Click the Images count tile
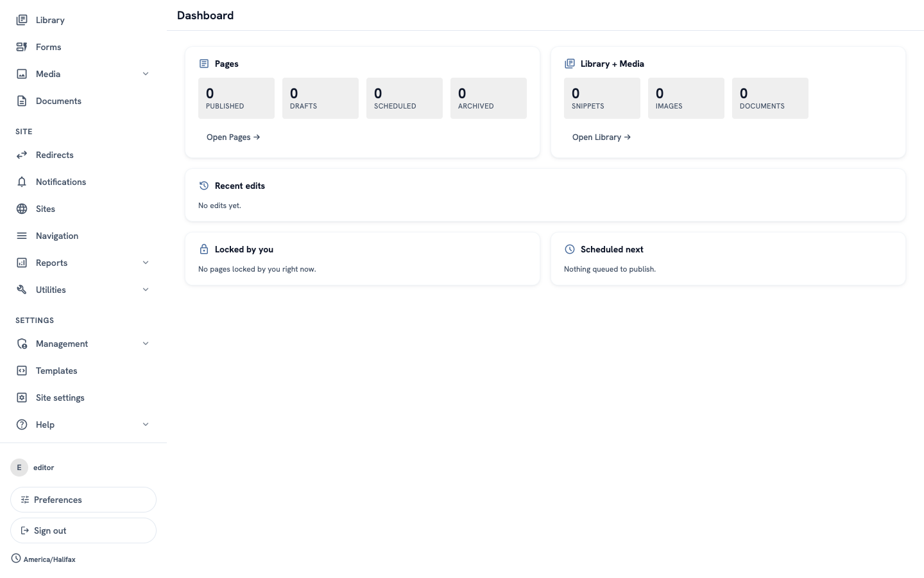924x578 pixels. pyautogui.click(x=686, y=98)
